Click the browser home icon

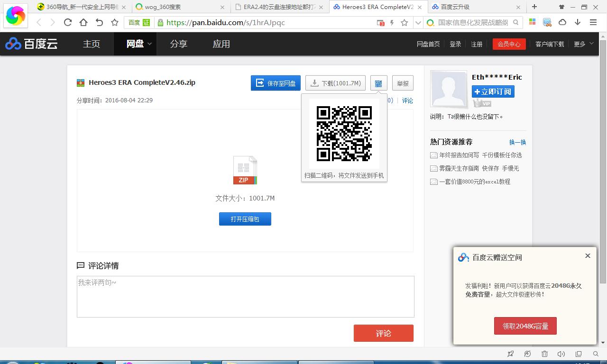coord(83,22)
